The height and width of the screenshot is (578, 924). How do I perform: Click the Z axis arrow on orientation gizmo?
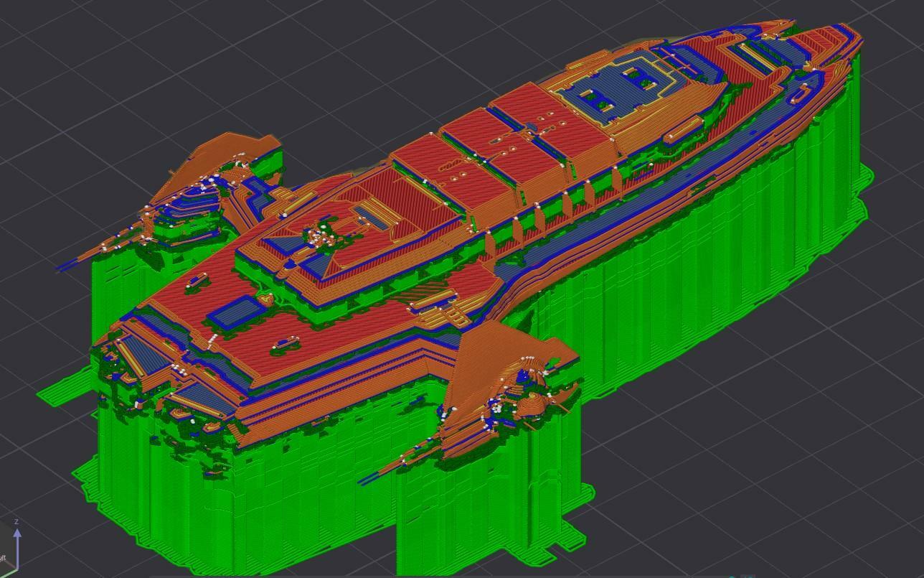(16, 533)
